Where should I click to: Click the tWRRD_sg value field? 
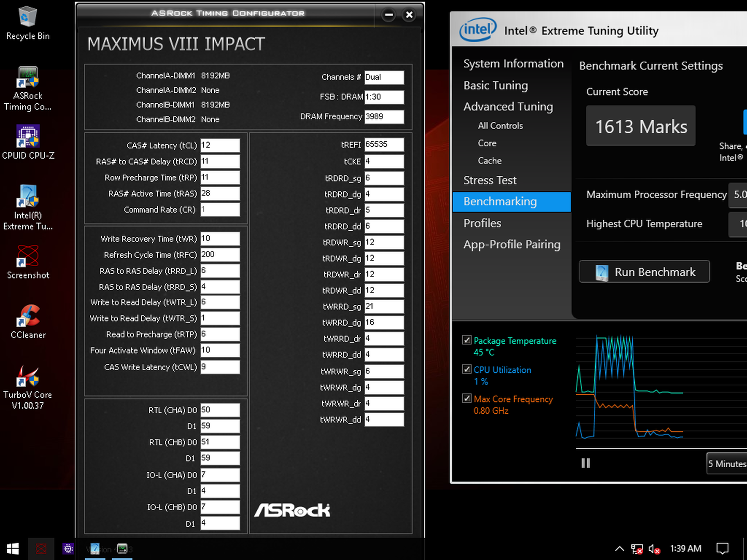pyautogui.click(x=384, y=306)
